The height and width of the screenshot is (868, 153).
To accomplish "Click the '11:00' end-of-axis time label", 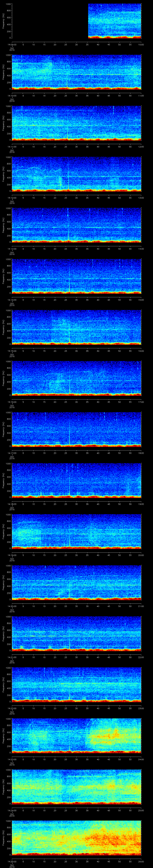I will (141, 96).
